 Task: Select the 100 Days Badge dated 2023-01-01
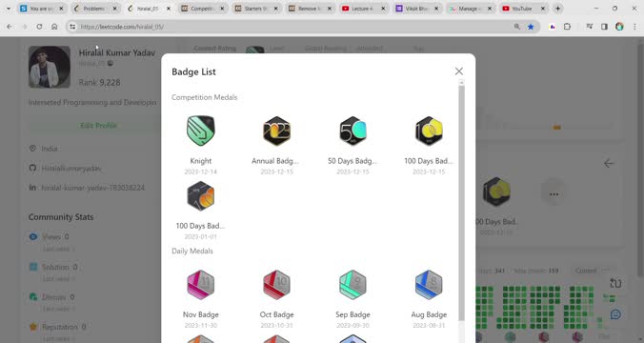(x=200, y=196)
